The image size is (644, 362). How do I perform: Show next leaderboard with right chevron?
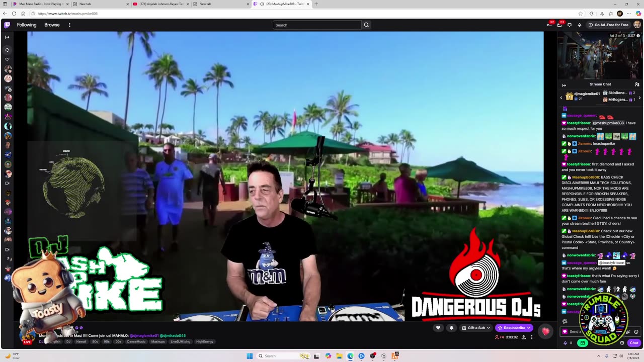(x=639, y=98)
